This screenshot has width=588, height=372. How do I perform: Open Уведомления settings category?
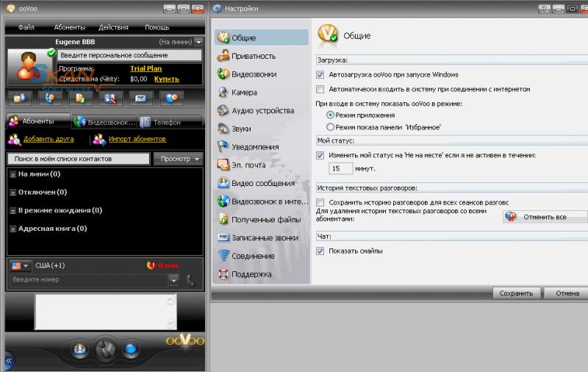262,147
